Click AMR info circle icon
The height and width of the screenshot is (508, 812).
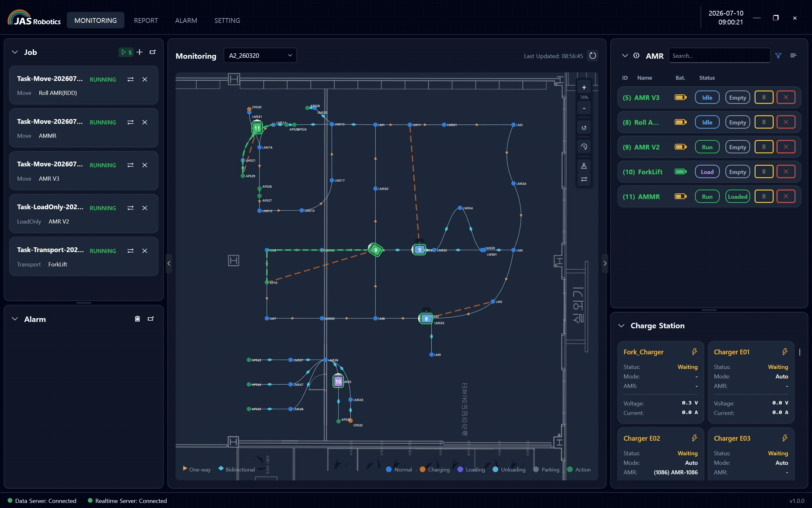tap(636, 56)
